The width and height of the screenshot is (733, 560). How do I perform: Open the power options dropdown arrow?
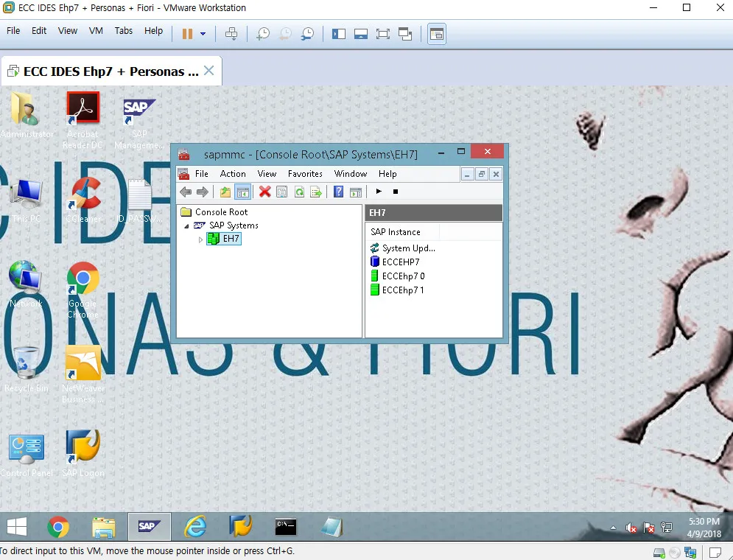click(x=203, y=34)
